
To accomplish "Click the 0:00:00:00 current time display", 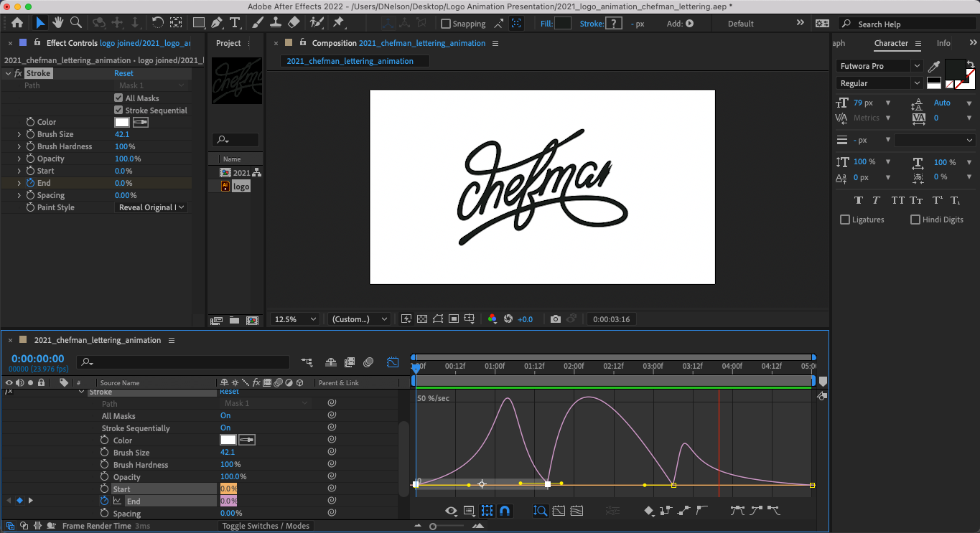I will click(37, 359).
